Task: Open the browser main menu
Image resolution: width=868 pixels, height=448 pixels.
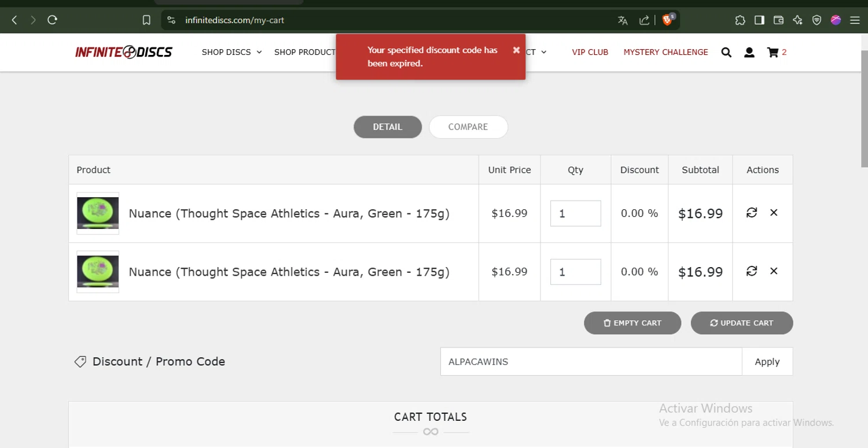Action: click(855, 20)
